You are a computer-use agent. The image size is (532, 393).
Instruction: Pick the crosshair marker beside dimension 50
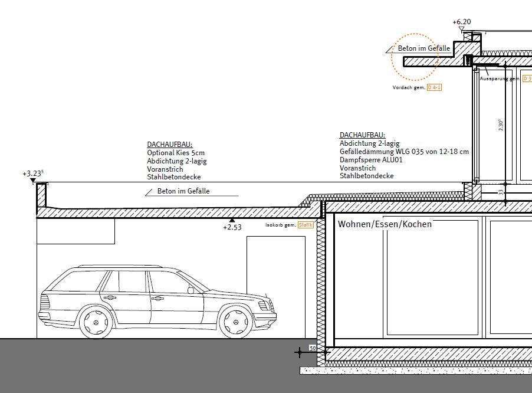pyautogui.click(x=299, y=352)
